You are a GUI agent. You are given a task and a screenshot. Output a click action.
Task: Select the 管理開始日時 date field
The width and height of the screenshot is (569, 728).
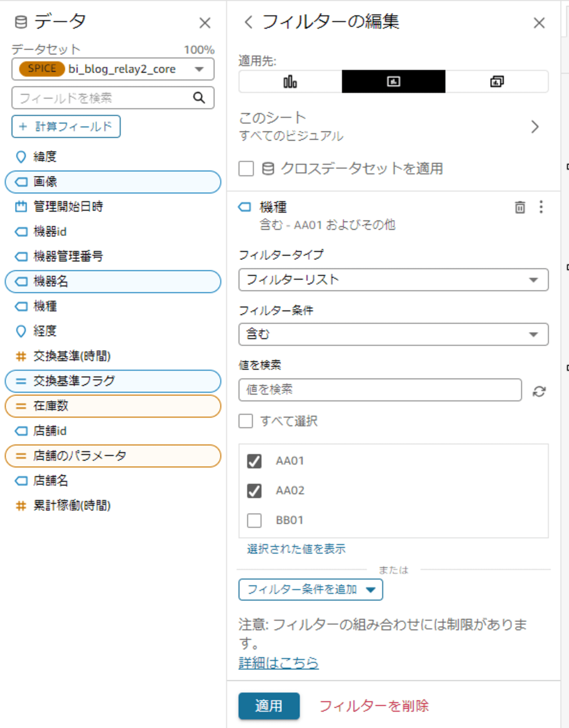point(113,207)
